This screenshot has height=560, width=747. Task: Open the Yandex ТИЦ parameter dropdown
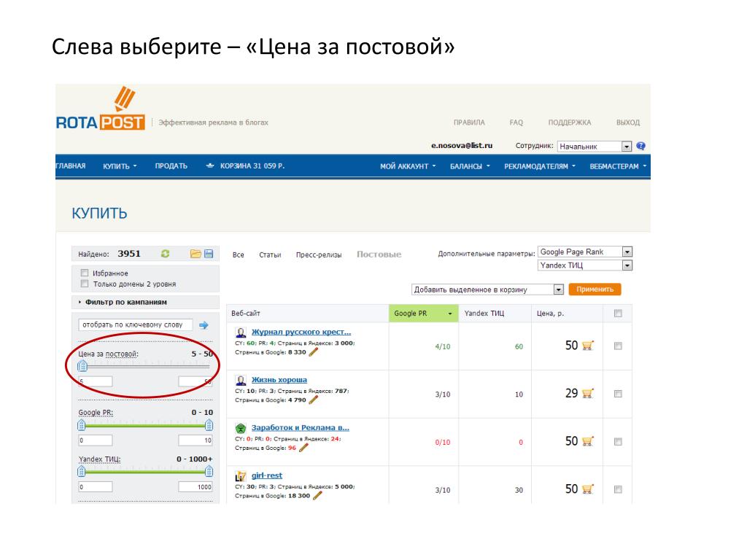click(585, 265)
